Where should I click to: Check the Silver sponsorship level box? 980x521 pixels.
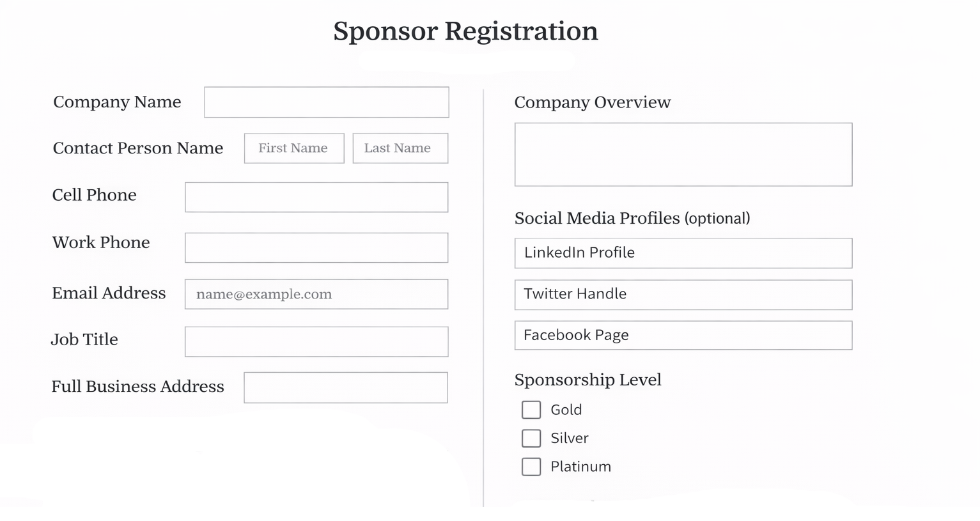point(531,438)
